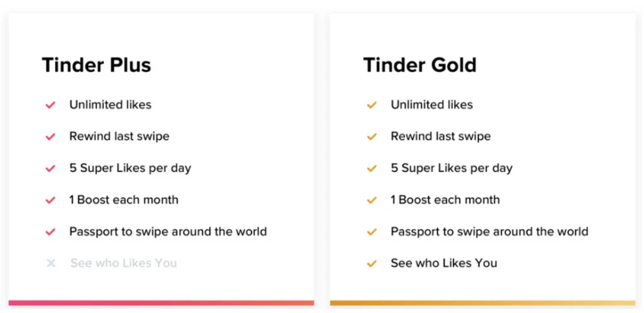Image resolution: width=644 pixels, height=313 pixels.
Task: Click the pink checkmark next to Plus Rewind last swipe
Action: click(50, 137)
